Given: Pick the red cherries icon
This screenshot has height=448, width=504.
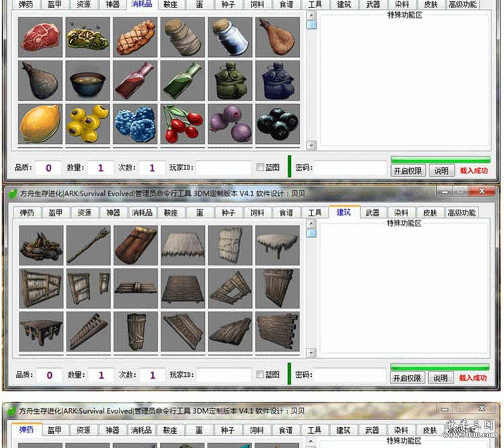Looking at the screenshot, I should 183,124.
